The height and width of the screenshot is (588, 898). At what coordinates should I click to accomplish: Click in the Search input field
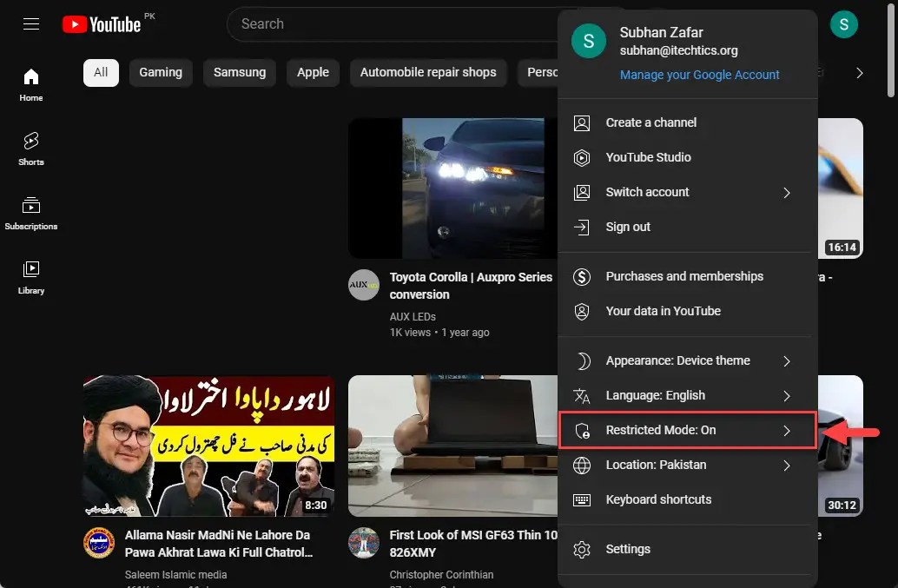click(x=391, y=24)
